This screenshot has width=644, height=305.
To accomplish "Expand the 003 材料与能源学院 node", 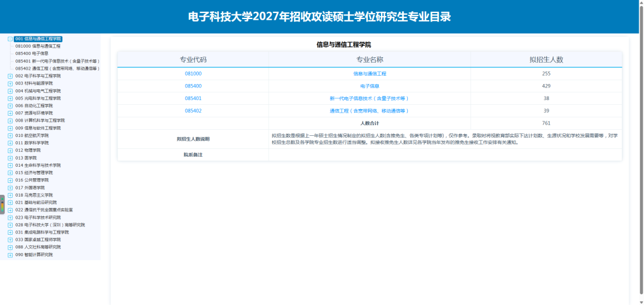I will pyautogui.click(x=10, y=83).
